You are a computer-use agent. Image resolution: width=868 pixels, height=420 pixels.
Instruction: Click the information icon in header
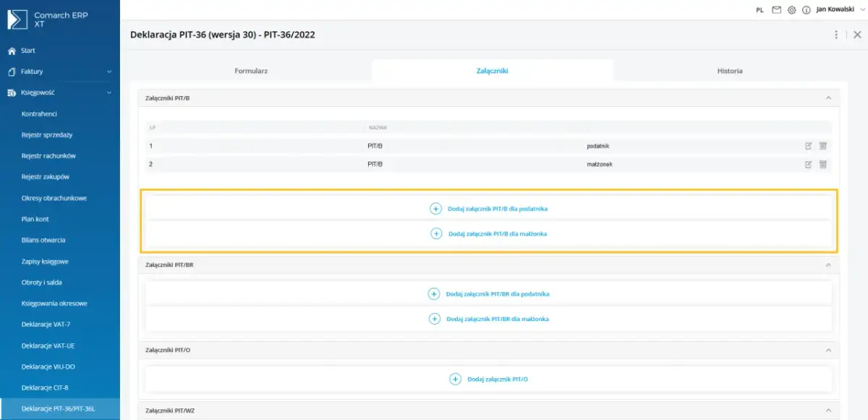[806, 10]
